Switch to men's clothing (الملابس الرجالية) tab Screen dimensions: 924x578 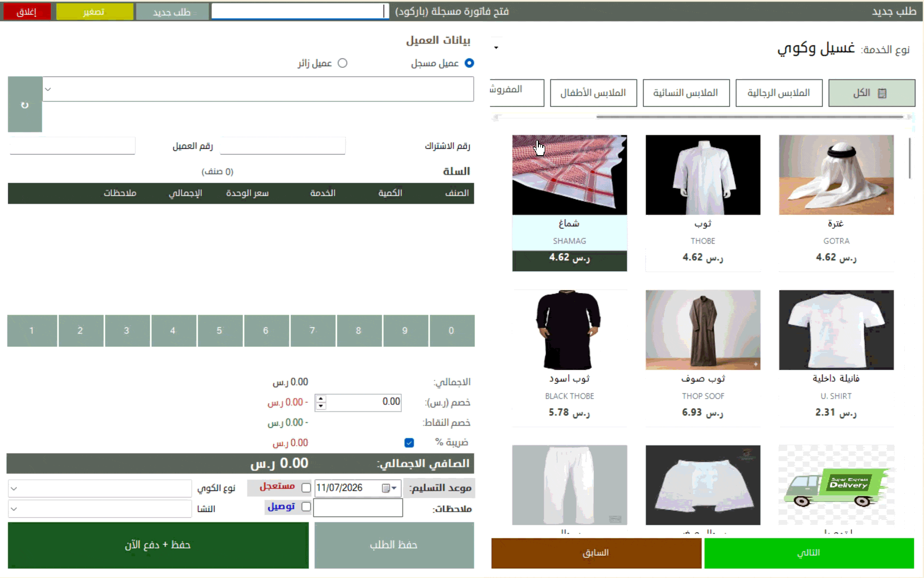tap(779, 93)
